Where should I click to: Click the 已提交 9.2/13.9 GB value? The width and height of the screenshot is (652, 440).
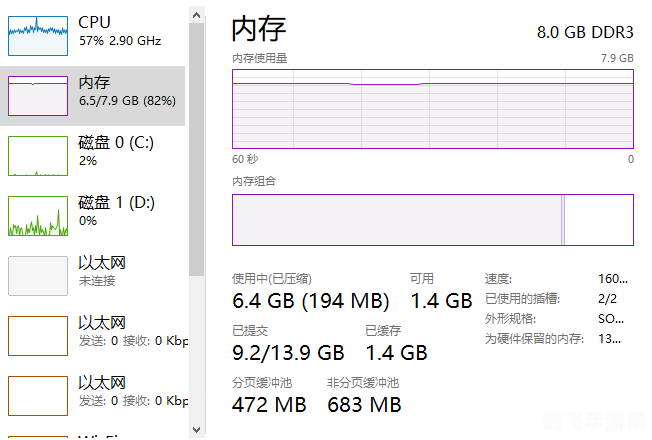[288, 352]
